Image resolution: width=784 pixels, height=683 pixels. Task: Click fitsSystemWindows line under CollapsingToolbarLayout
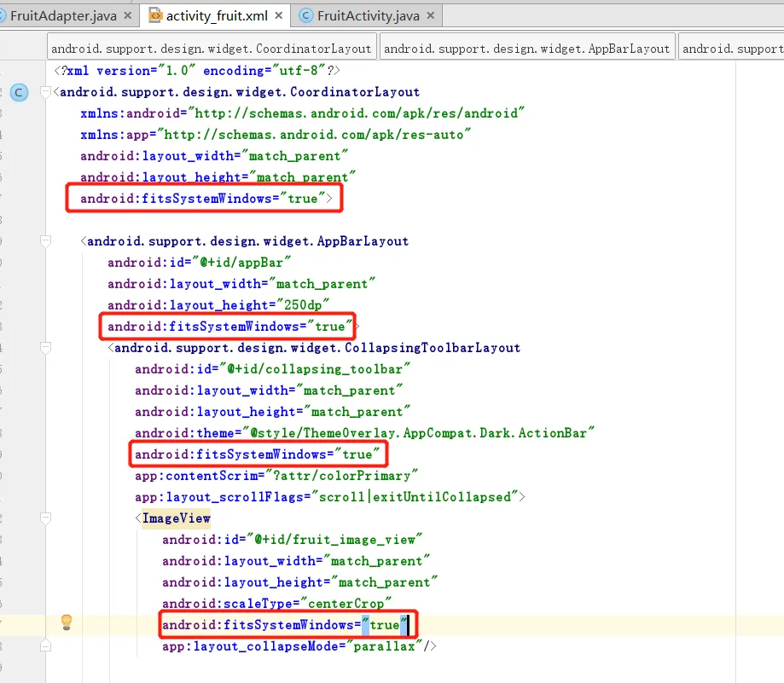point(257,454)
